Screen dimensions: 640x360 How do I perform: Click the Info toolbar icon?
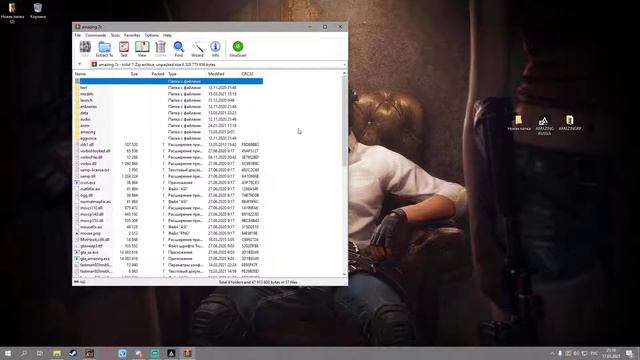[216, 49]
